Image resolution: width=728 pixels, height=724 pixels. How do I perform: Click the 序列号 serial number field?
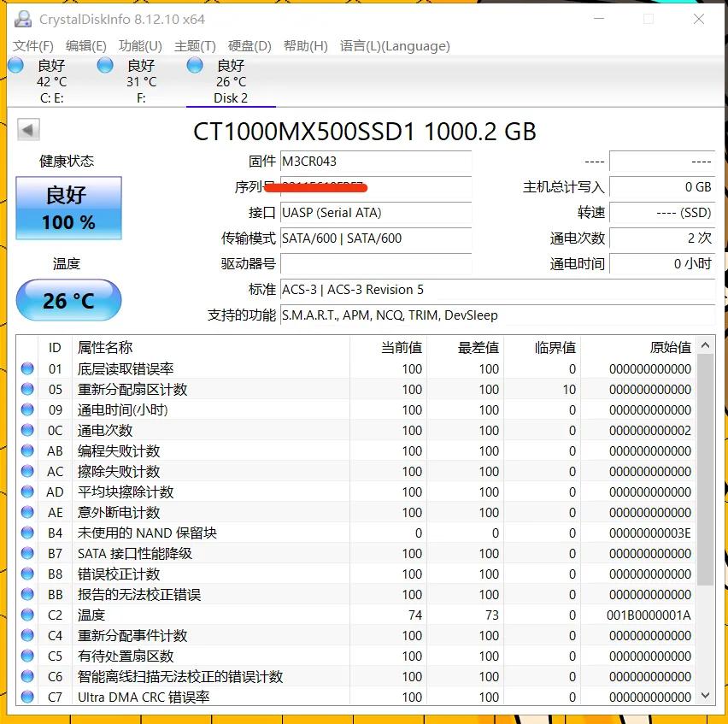point(376,189)
